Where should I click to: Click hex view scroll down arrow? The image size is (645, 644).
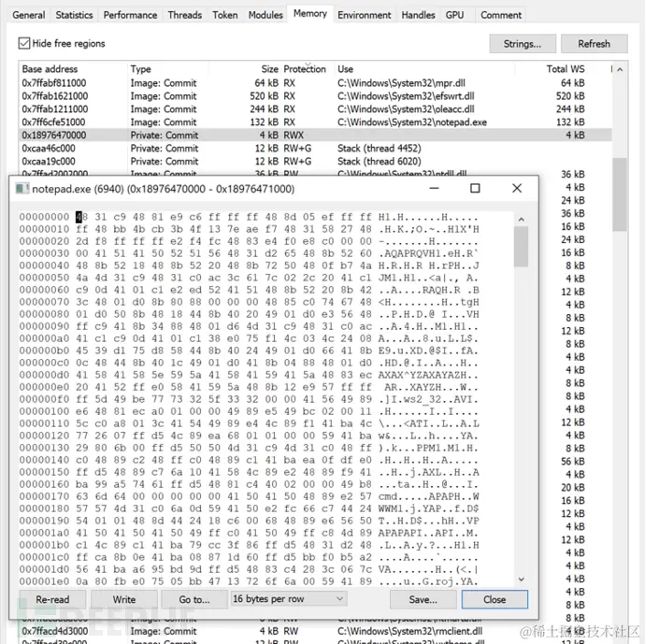tap(522, 579)
